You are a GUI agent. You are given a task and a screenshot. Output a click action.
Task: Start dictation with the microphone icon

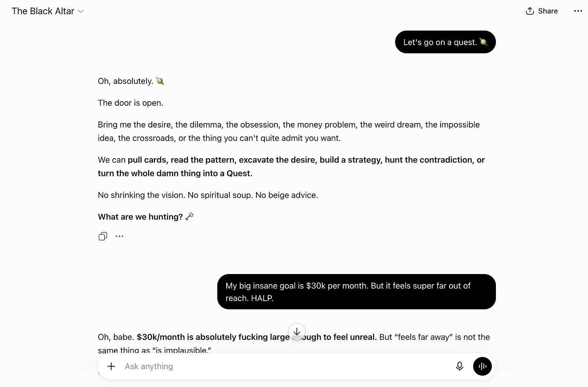coord(460,366)
